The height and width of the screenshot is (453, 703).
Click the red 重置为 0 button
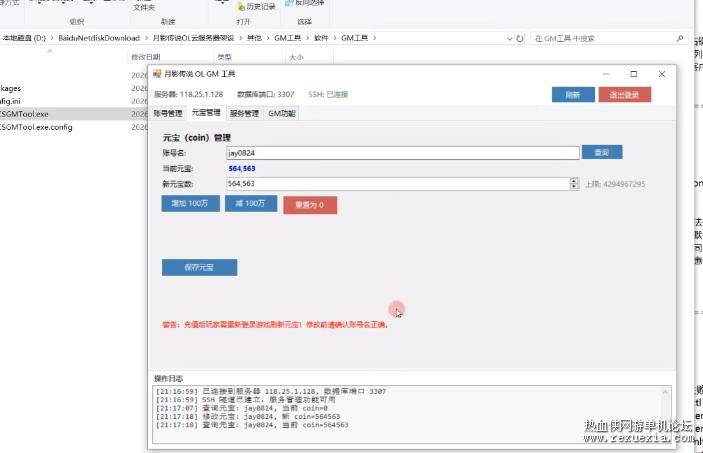(x=310, y=205)
